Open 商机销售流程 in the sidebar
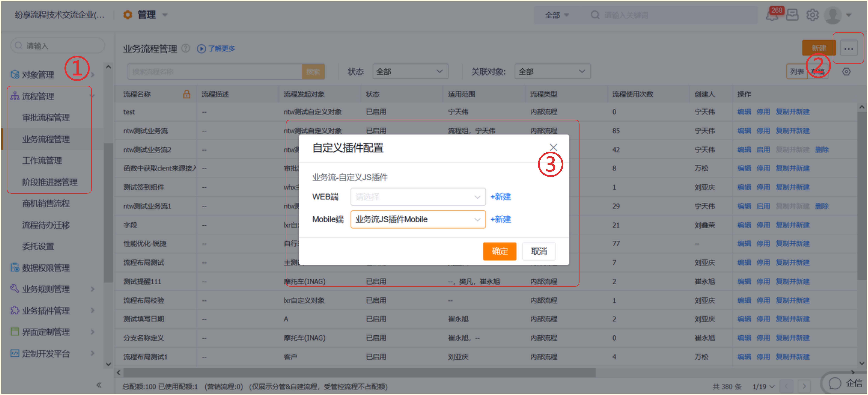868x395 pixels. click(x=46, y=203)
